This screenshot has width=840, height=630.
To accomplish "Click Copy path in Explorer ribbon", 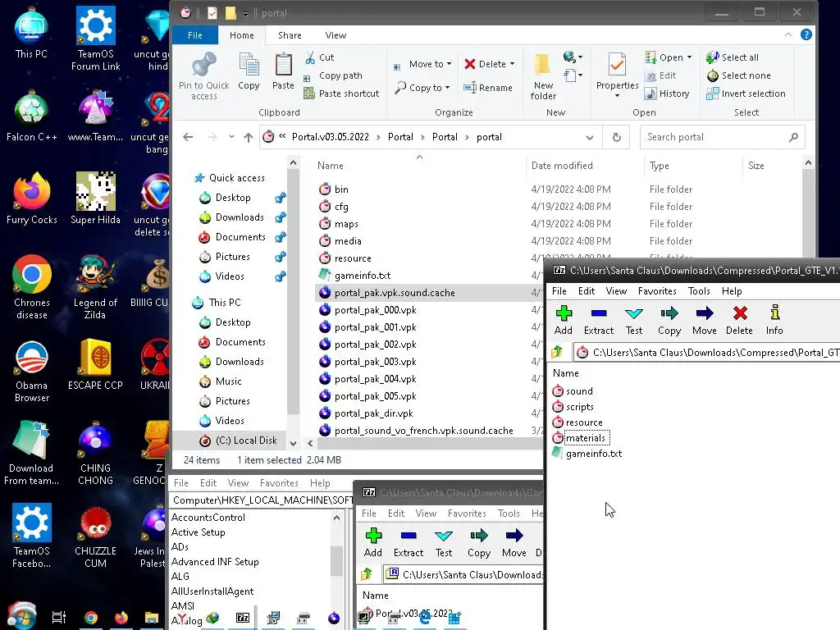I will pos(333,75).
